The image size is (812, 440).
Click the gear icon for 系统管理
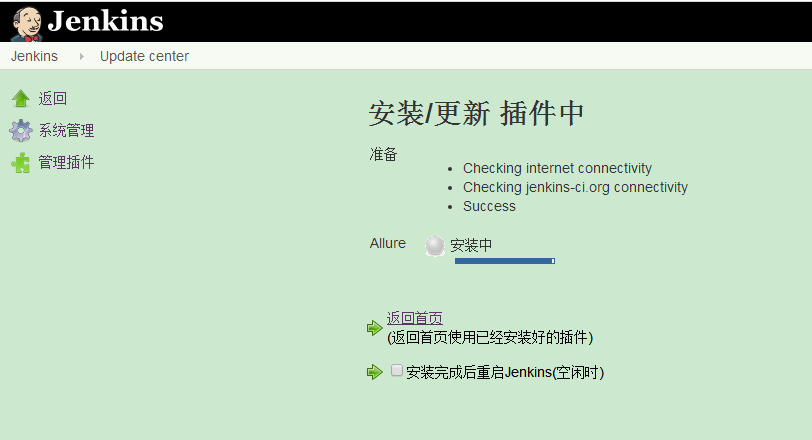click(21, 130)
